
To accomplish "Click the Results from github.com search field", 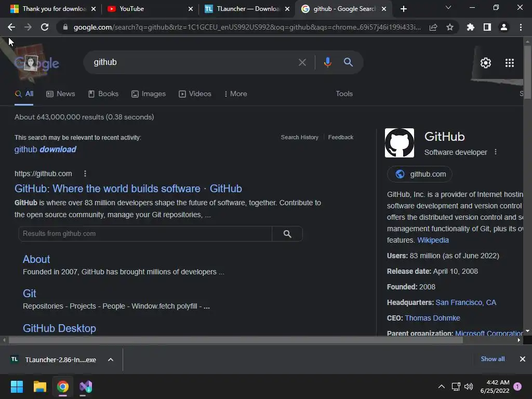I will pyautogui.click(x=145, y=234).
